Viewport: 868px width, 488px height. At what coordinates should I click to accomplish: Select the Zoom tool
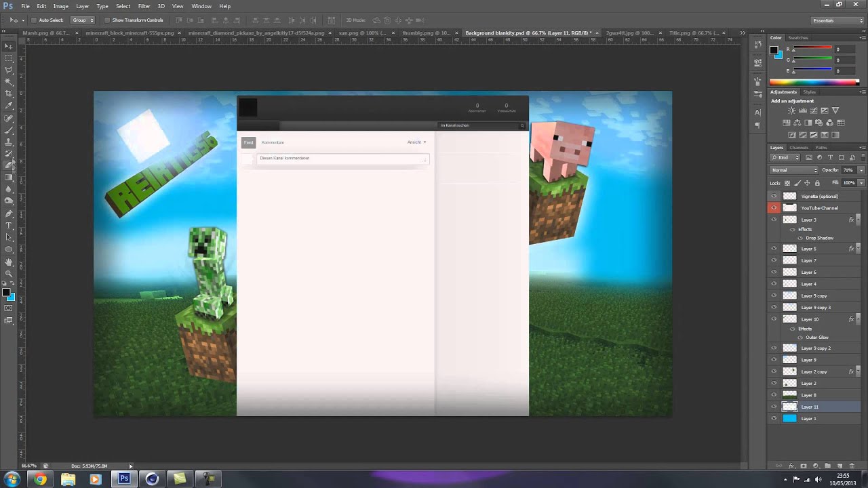point(9,273)
